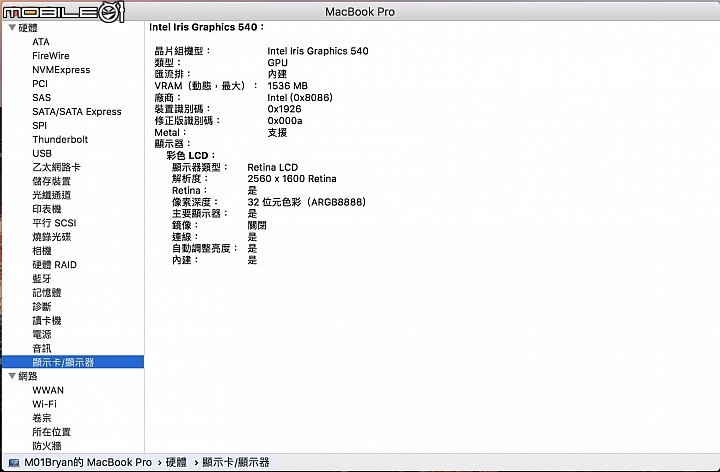720x472 pixels.
Task: Select USB in the hardware list
Action: 42,153
